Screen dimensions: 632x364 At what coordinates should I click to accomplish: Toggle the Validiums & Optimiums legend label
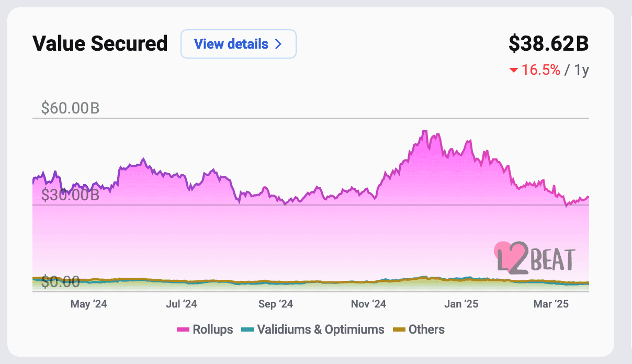(x=320, y=329)
